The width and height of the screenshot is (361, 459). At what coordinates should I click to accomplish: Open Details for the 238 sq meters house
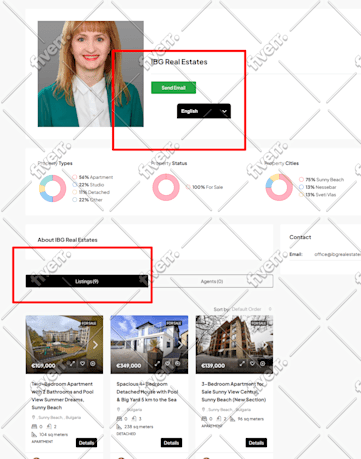point(171,443)
